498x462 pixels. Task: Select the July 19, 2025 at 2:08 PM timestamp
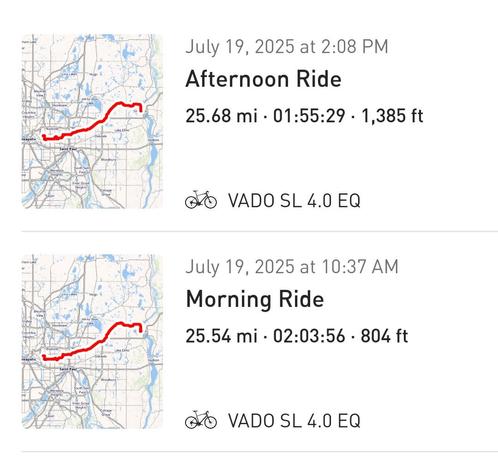287,47
